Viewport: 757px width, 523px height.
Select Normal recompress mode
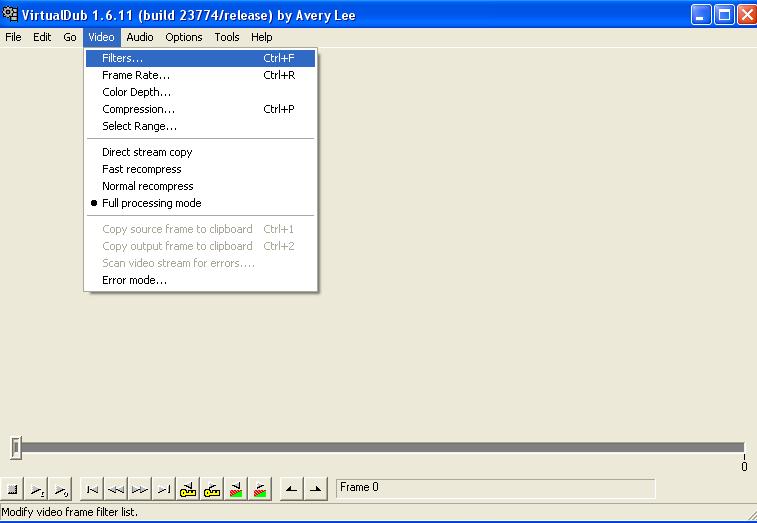[x=200, y=186]
